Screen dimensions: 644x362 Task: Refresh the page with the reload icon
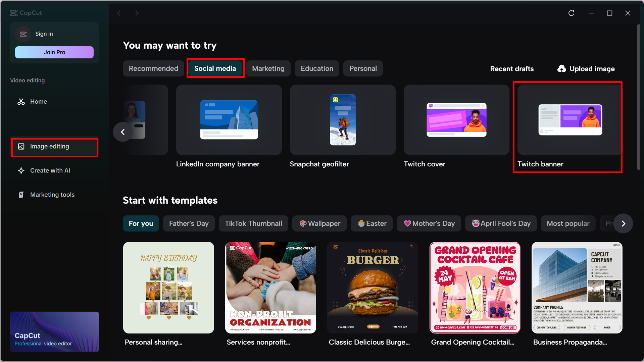[x=571, y=13]
